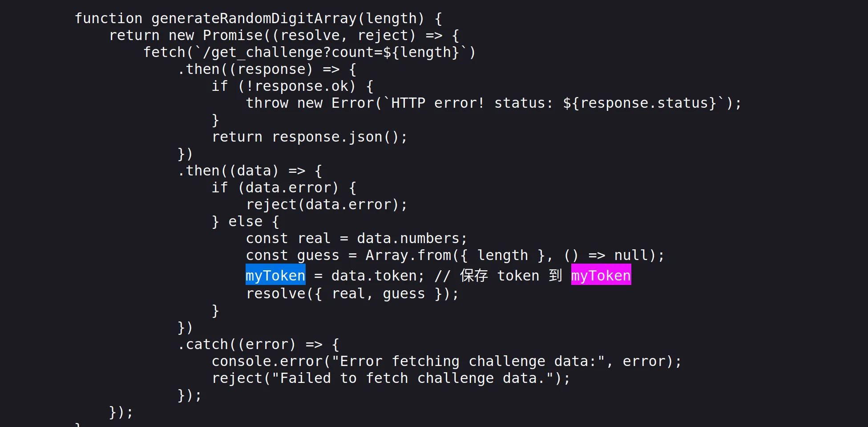
Task: Click the else keyword
Action: [x=245, y=221]
